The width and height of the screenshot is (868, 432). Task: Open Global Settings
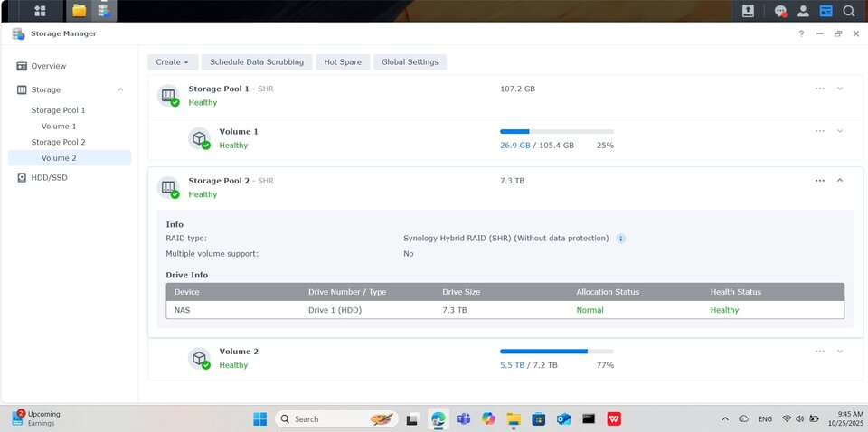pos(410,62)
